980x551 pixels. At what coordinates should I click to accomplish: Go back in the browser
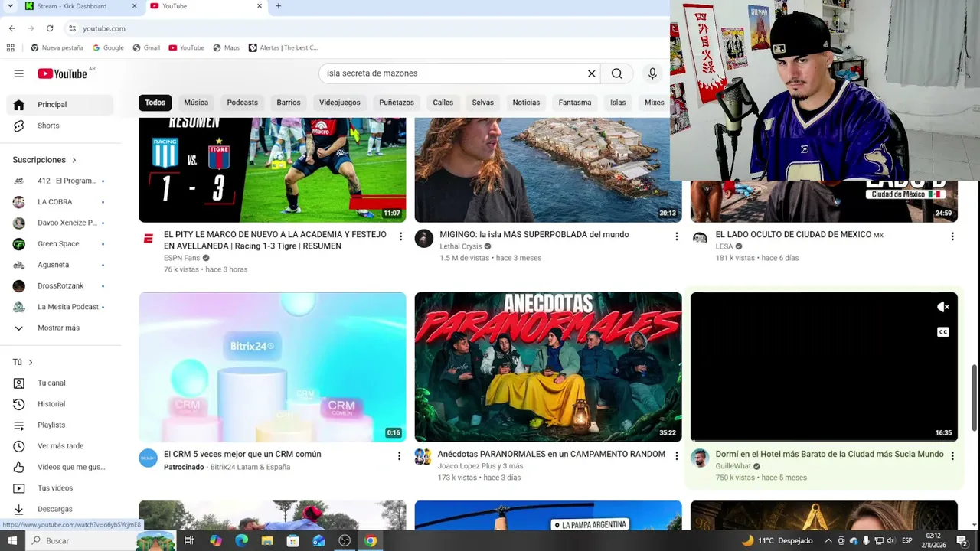(12, 28)
